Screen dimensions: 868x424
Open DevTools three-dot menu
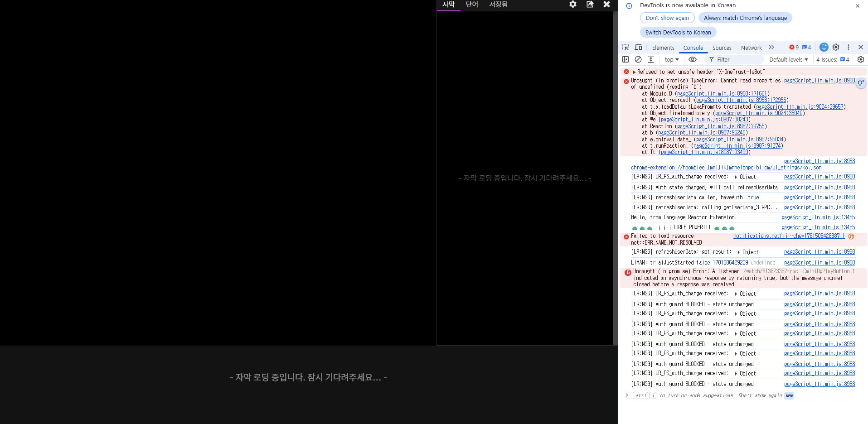849,47
